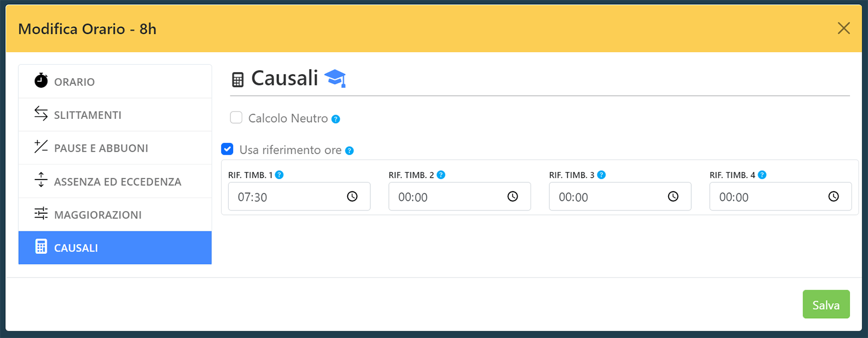This screenshot has height=338, width=868.
Task: Click the help icon beside Usa riferimento ore
Action: click(349, 151)
